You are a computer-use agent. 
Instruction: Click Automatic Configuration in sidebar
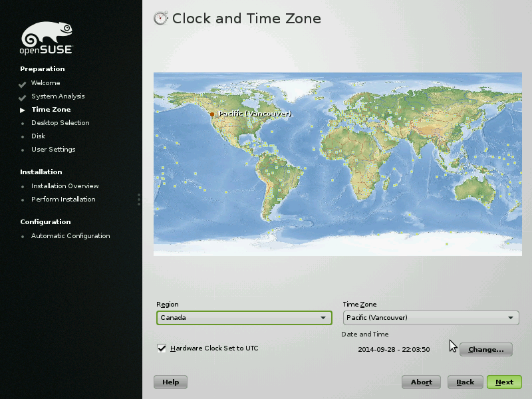point(70,236)
